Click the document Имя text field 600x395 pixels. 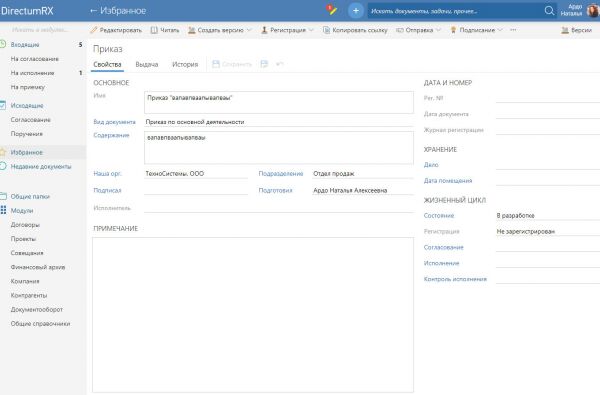pyautogui.click(x=279, y=102)
